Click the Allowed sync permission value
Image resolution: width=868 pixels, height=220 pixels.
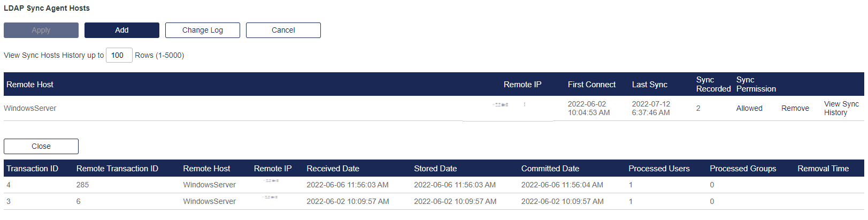coord(749,108)
